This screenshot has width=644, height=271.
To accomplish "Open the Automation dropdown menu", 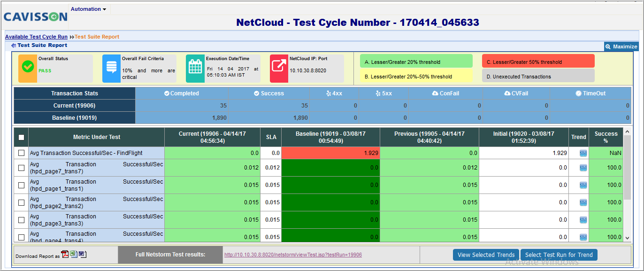I will pos(88,9).
